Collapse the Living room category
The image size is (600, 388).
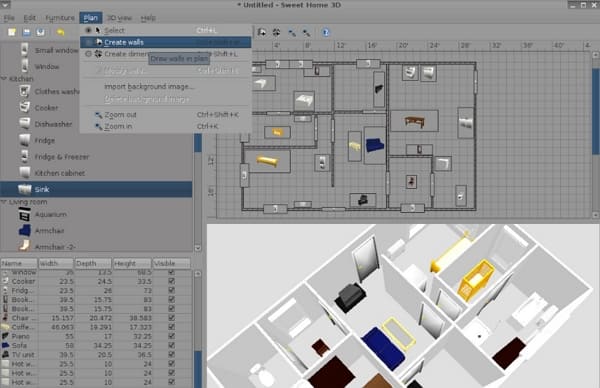4,202
